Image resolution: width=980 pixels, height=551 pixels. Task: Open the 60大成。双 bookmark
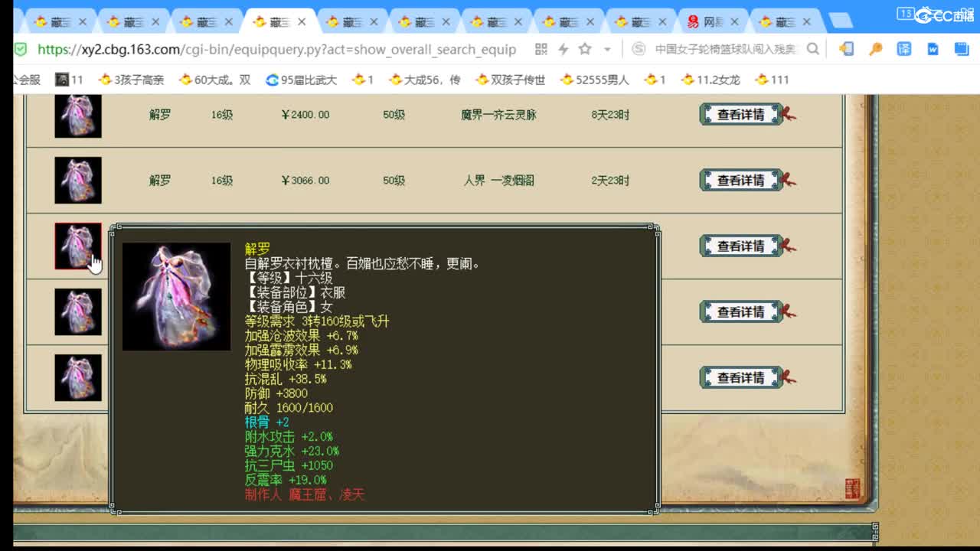(214, 80)
